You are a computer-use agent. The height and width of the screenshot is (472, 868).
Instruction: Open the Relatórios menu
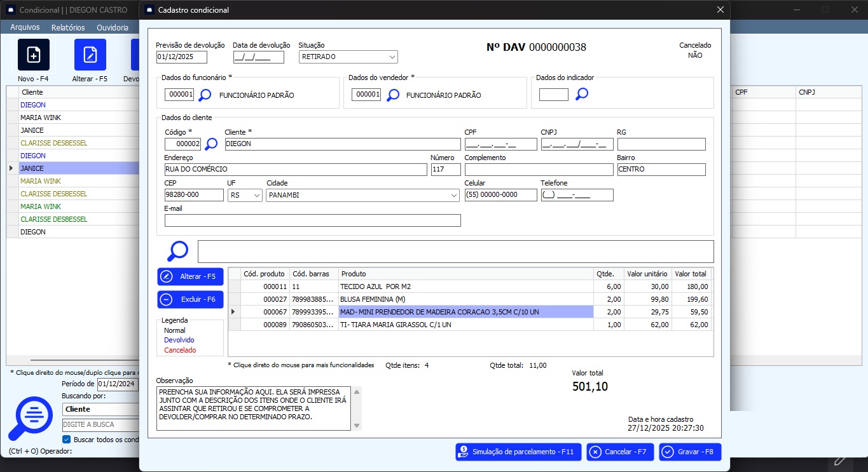pos(68,27)
